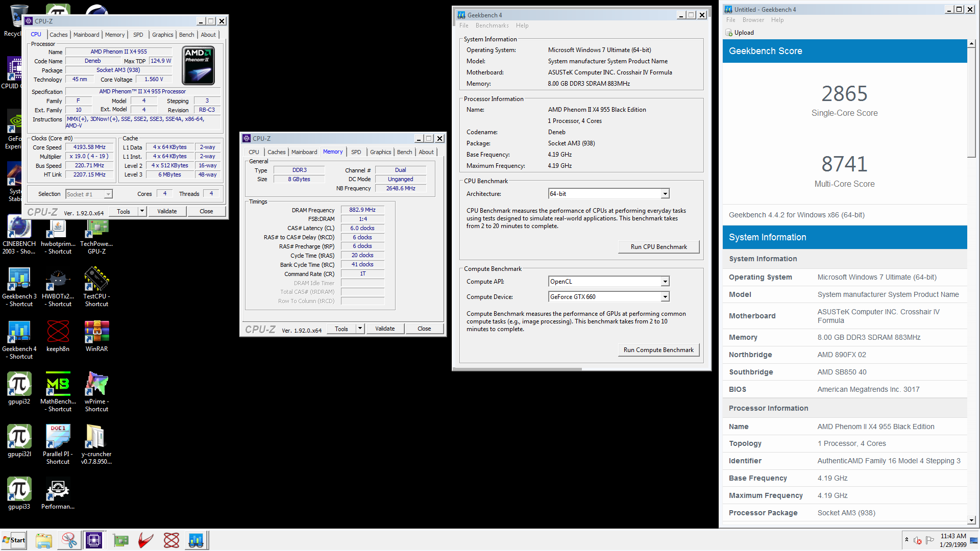The height and width of the screenshot is (551, 980).
Task: Select Geekbench 4 desktop shortcut
Action: [19, 339]
